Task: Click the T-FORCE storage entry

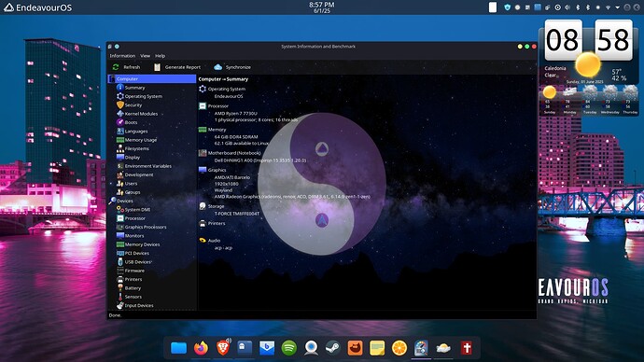Action: click(x=236, y=214)
